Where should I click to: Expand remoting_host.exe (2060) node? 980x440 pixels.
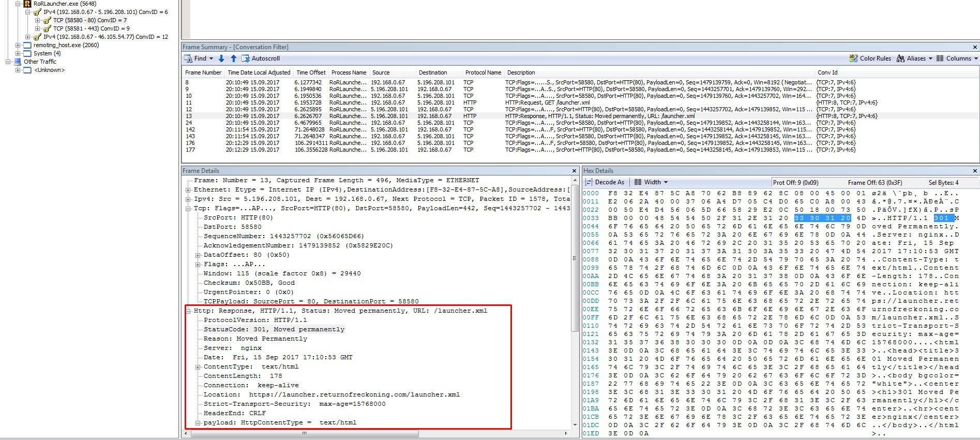(x=18, y=45)
